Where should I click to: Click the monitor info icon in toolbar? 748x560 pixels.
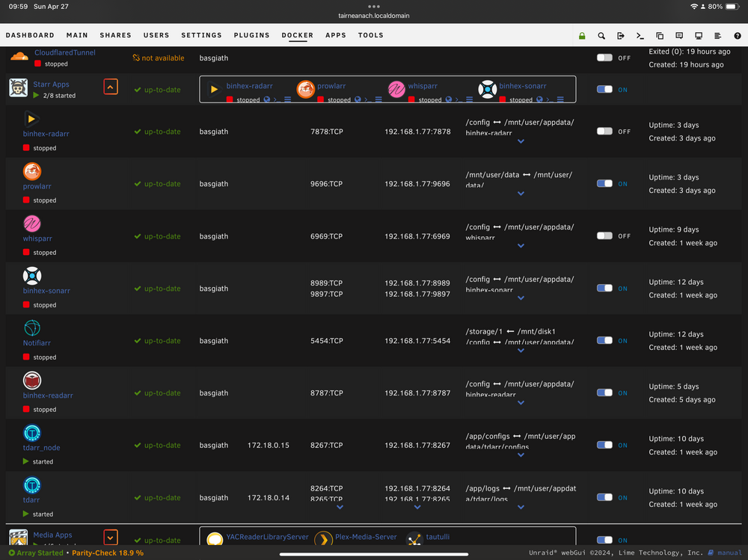(x=699, y=36)
